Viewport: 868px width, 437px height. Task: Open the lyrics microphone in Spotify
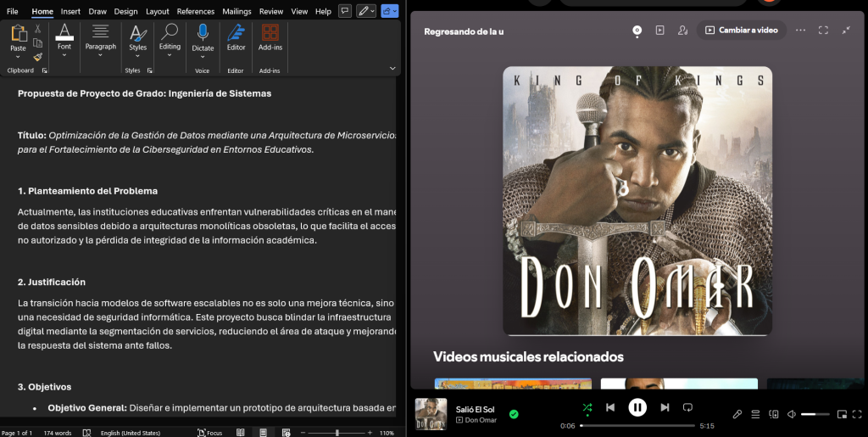click(x=737, y=414)
